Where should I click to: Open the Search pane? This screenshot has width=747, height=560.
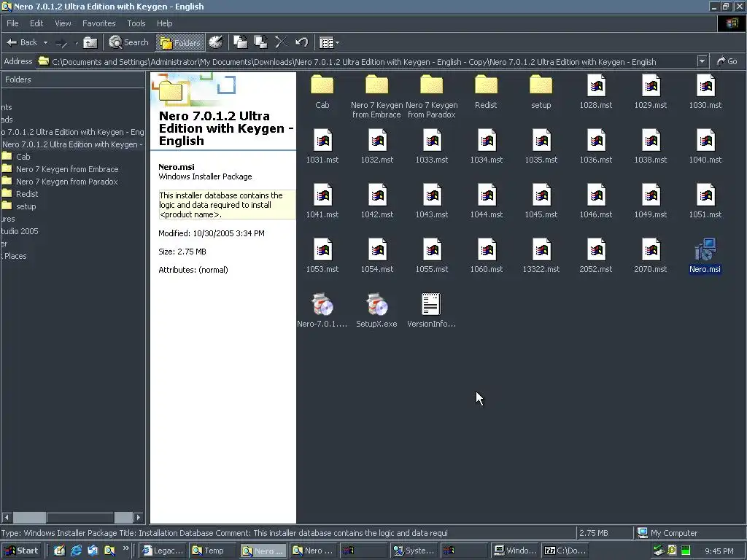pos(128,42)
